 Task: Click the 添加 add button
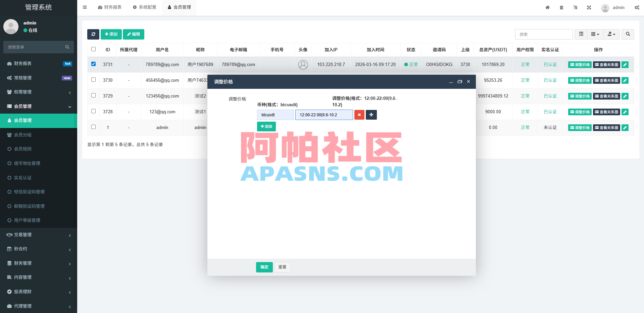point(111,34)
